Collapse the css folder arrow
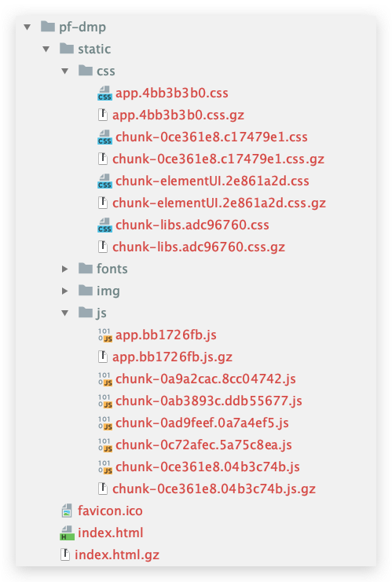 [x=65, y=71]
